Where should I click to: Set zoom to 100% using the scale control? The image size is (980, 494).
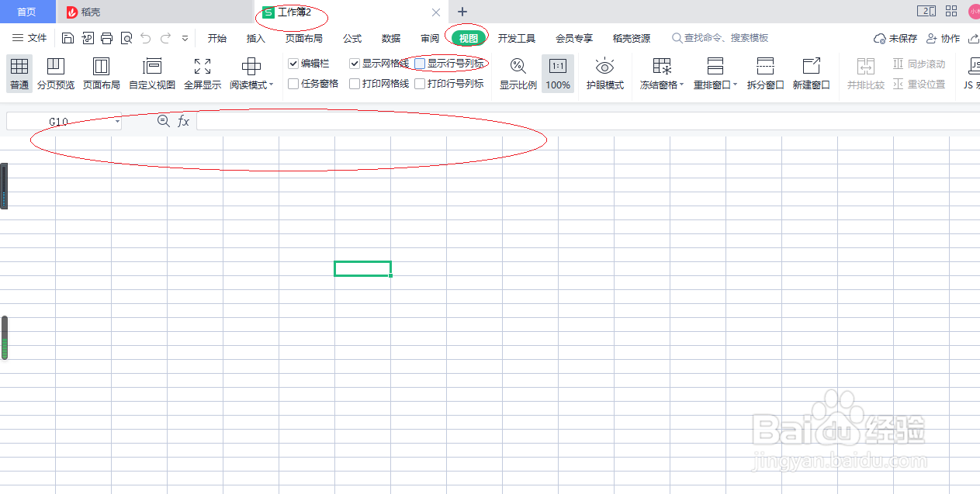pyautogui.click(x=557, y=74)
